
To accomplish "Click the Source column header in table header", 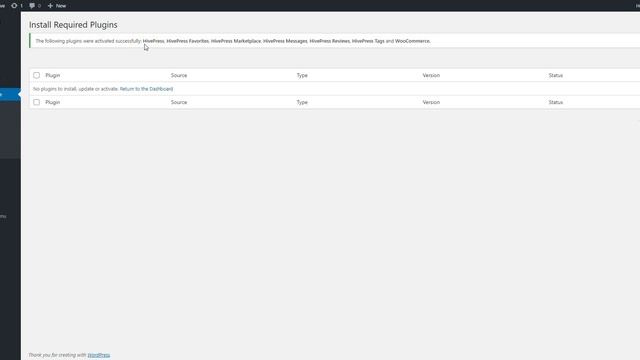I will 179,76.
